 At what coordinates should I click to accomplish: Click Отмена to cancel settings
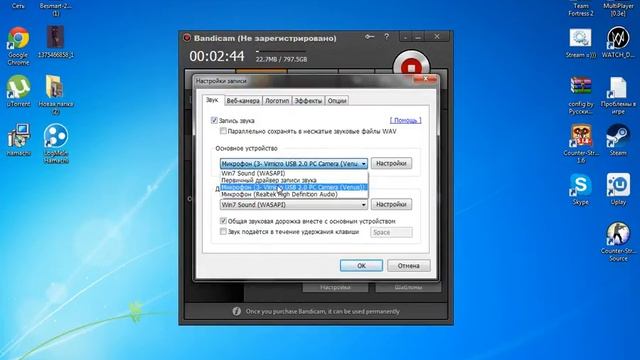(x=409, y=265)
